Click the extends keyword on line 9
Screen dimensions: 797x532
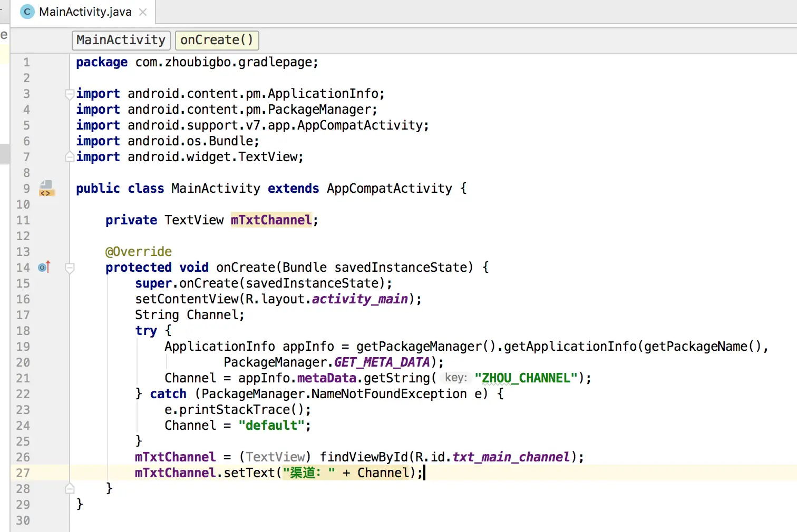coord(293,189)
